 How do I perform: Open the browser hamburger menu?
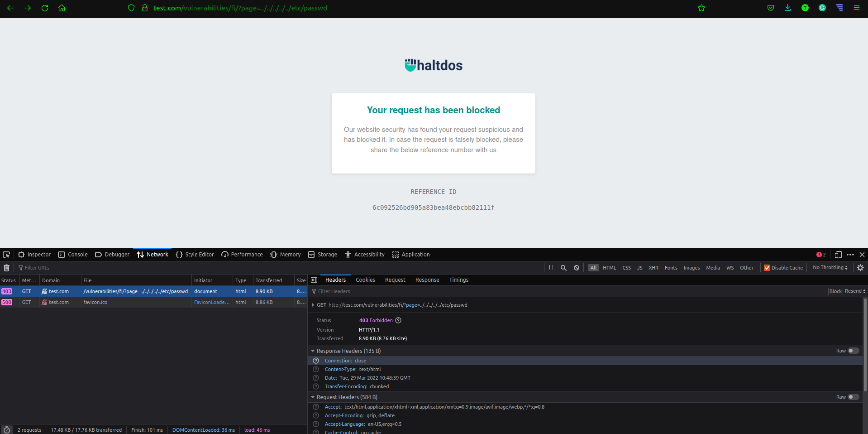coord(857,8)
